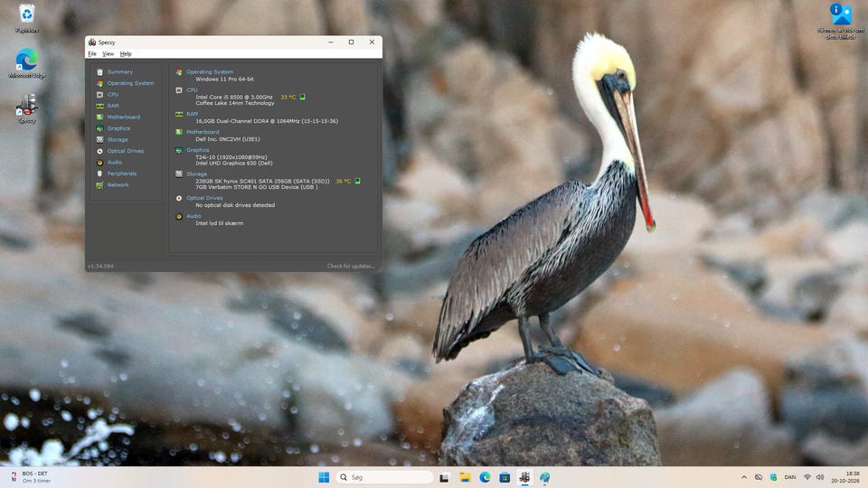Open the Audio sidebar section
The width and height of the screenshot is (868, 488).
click(109, 163)
